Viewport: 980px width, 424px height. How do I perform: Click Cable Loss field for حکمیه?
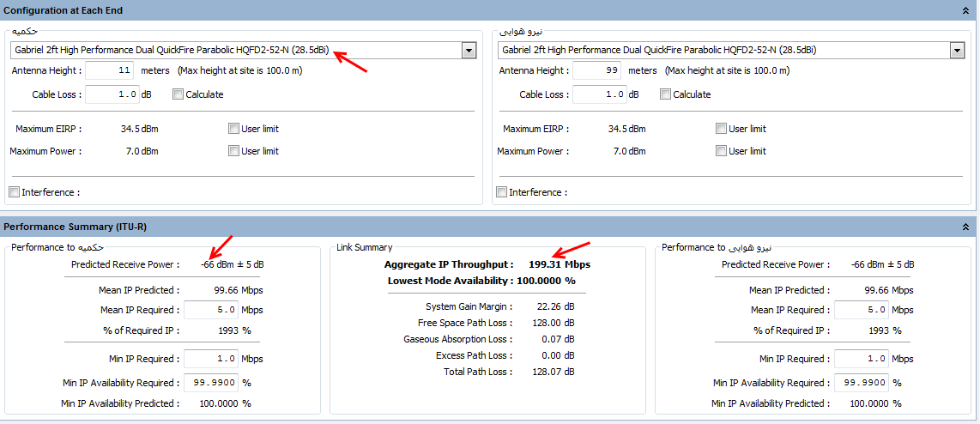[112, 94]
